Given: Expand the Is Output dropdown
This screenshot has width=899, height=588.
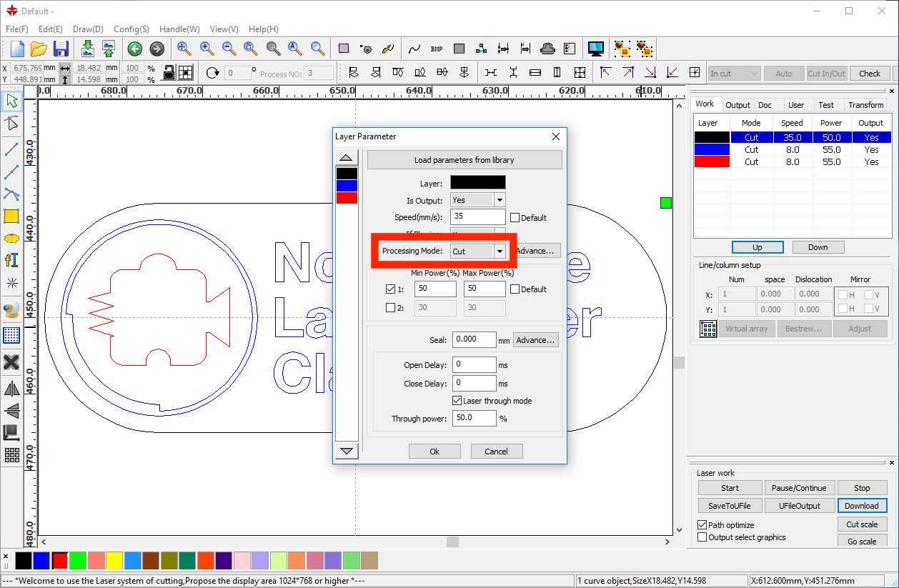Looking at the screenshot, I should click(x=500, y=200).
